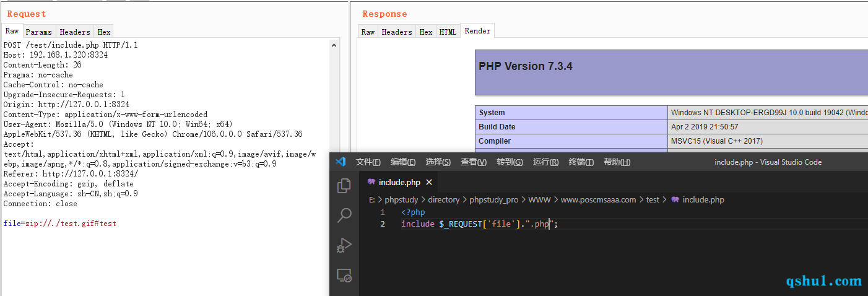The height and width of the screenshot is (296, 868).
Task: Open VS Code Run and Debug icon
Action: pos(344,245)
